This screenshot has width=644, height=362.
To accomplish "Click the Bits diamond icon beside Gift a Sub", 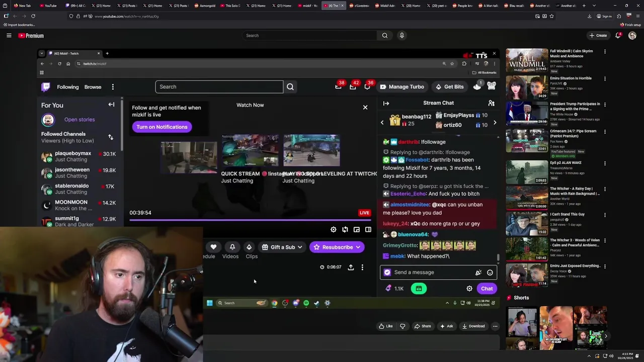I will [249, 247].
